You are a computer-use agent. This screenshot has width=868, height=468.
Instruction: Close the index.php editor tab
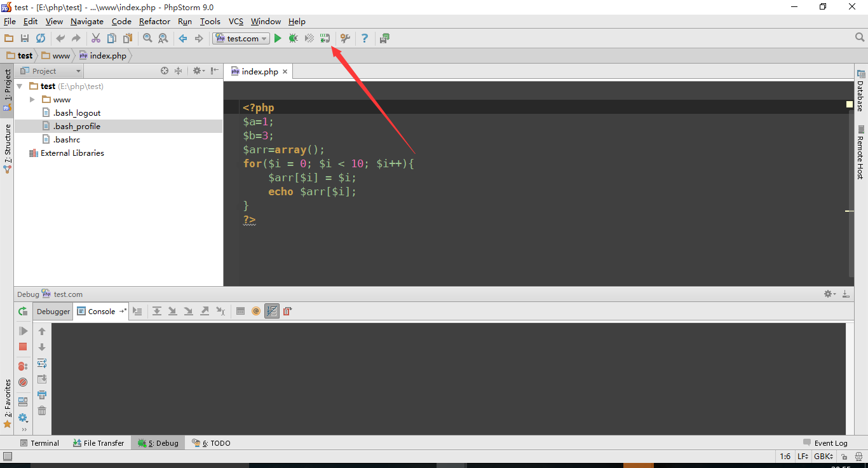pos(285,72)
